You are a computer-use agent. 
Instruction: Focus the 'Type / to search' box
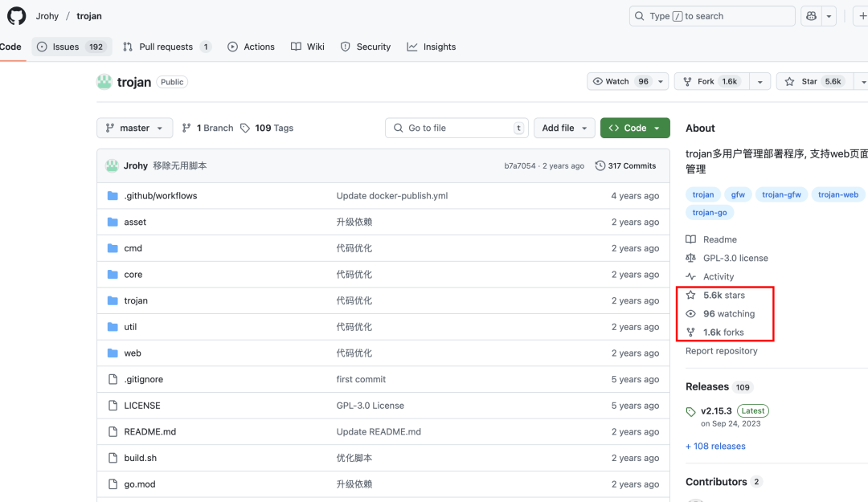click(712, 16)
